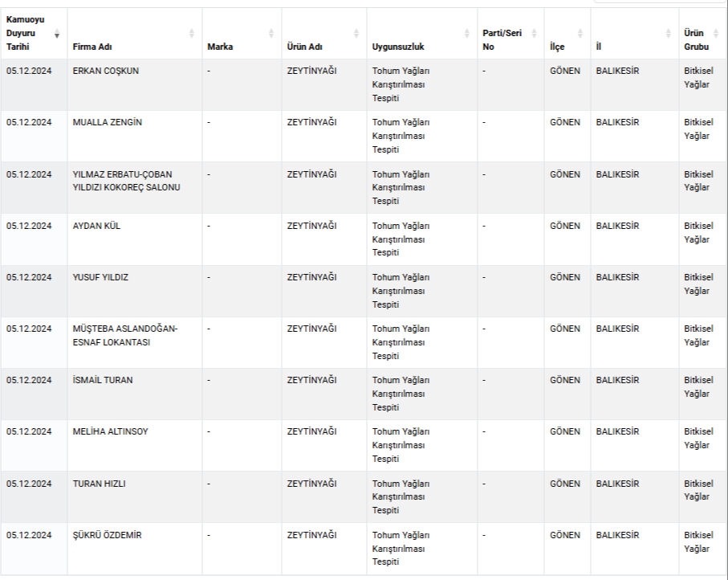Click sort icon in Kamuoyu Duyuru Tarihi column
728x580 pixels.
tap(57, 34)
